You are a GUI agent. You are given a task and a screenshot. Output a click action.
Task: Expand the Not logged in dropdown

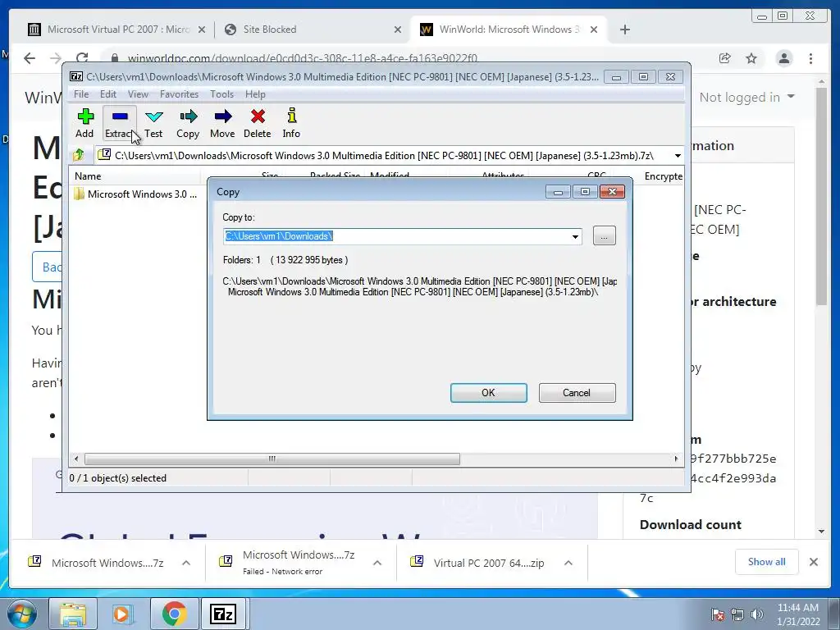[747, 98]
